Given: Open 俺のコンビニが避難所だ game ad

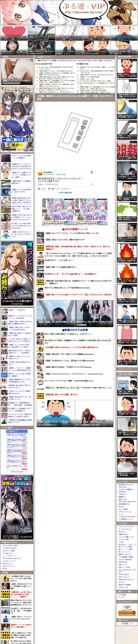Looking at the screenshot, I should 17,273.
